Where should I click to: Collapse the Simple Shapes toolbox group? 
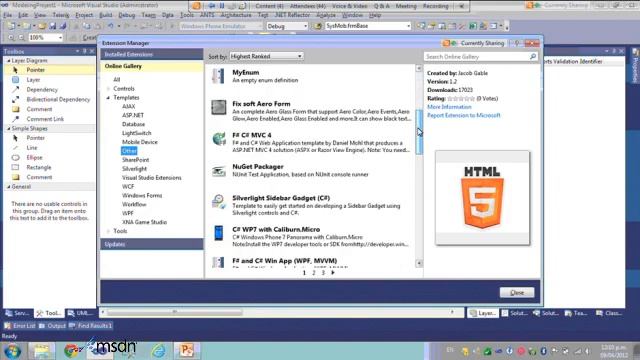click(x=9, y=129)
